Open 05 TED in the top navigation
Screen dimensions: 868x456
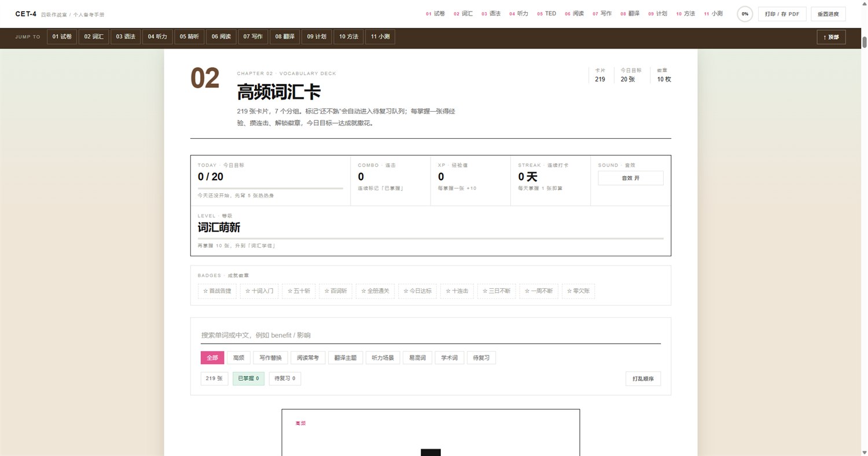coord(546,13)
